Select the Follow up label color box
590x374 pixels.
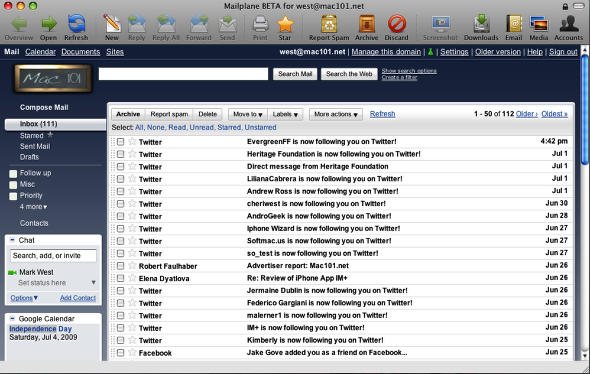tap(13, 173)
